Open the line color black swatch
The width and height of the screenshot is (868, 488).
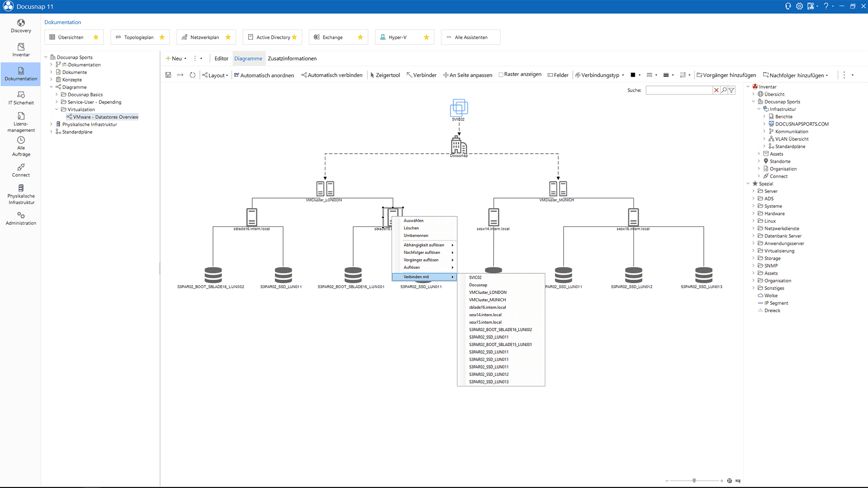click(633, 75)
